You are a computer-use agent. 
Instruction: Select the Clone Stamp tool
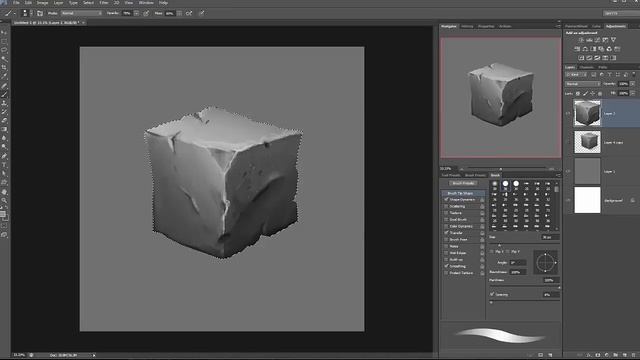[4, 103]
